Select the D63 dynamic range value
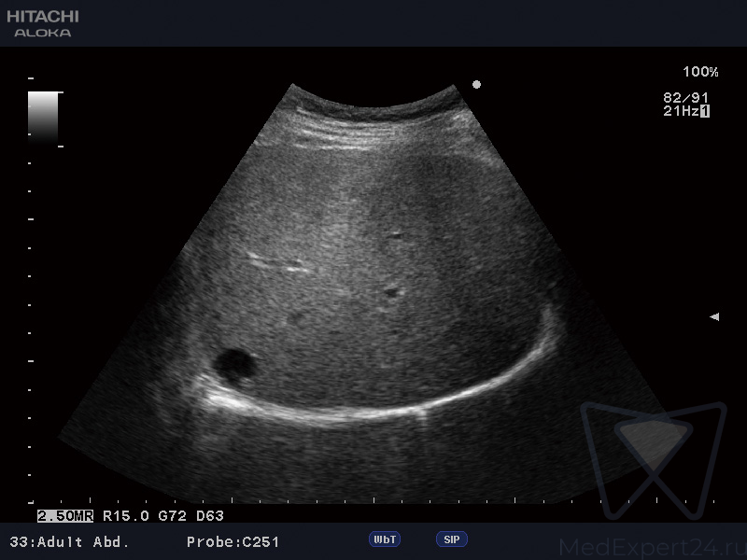Screen dimensions: 747x560 point(209,515)
